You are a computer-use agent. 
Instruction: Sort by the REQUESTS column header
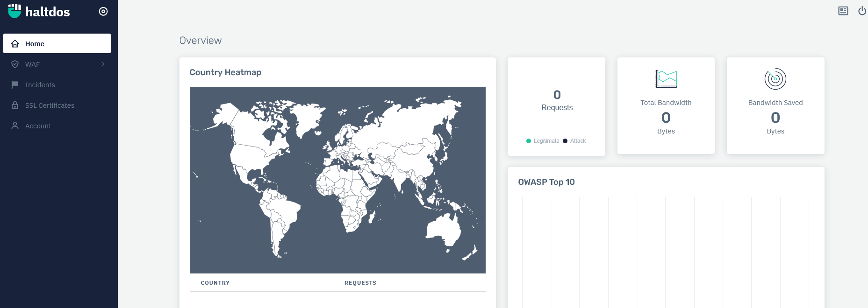[x=360, y=283]
